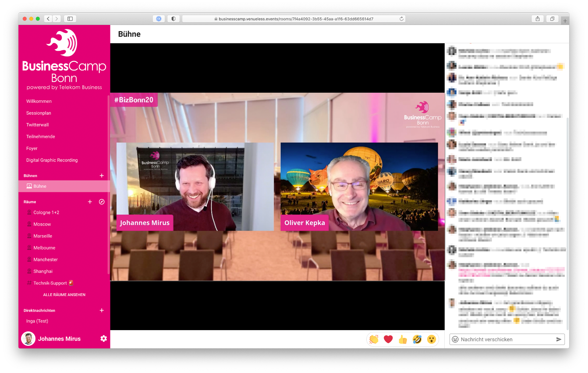Send the laughing emoji reaction

(x=417, y=339)
